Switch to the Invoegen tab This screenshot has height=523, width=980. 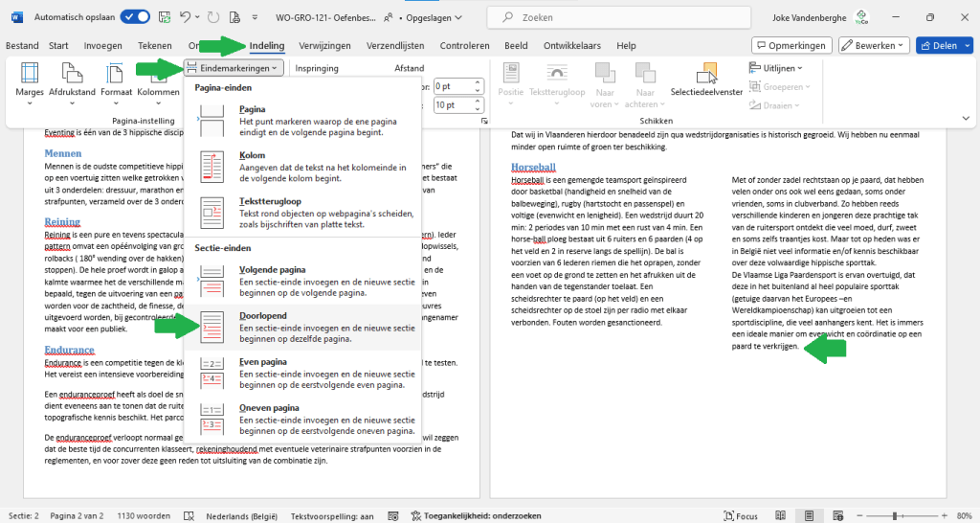point(103,46)
